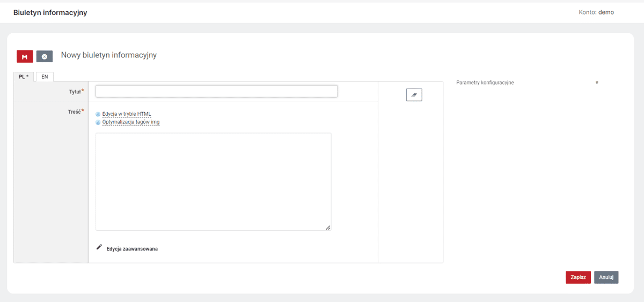The image size is (644, 302).
Task: Expand Parametry konfiguracyjne double-chevron arrow
Action: pyautogui.click(x=597, y=83)
